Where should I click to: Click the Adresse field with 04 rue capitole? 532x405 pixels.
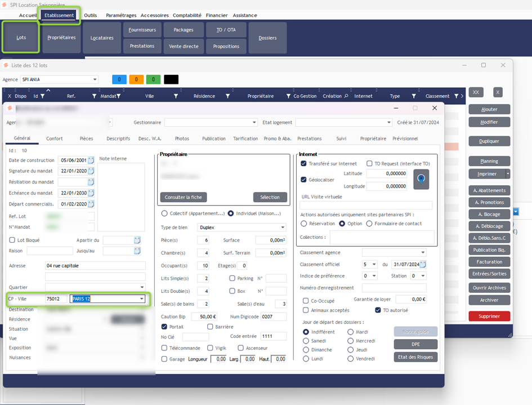point(95,266)
